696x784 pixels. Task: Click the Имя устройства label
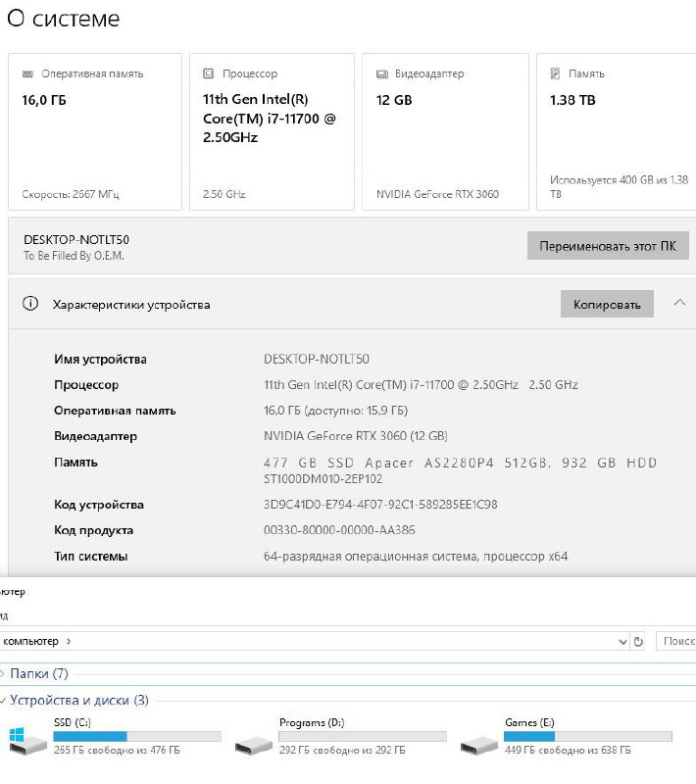coord(100,359)
